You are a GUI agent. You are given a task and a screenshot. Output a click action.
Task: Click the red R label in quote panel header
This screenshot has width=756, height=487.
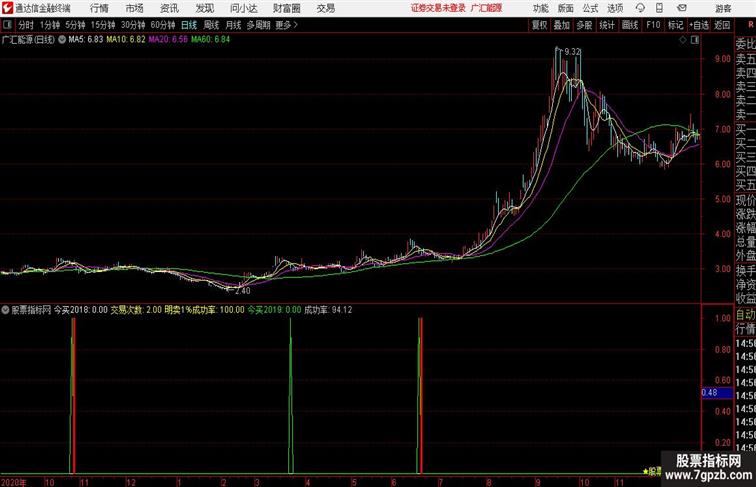coord(752,25)
